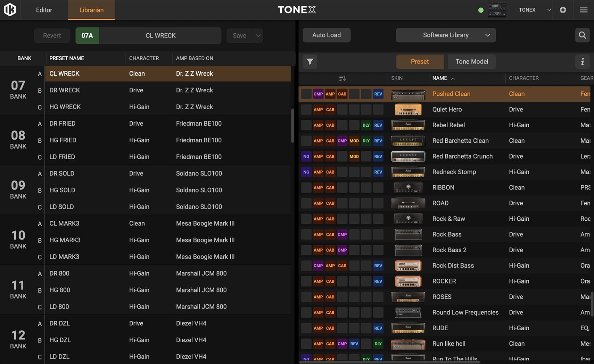Click the search magnifier icon
Screen dimensions: 594x364
pyautogui.click(x=582, y=35)
